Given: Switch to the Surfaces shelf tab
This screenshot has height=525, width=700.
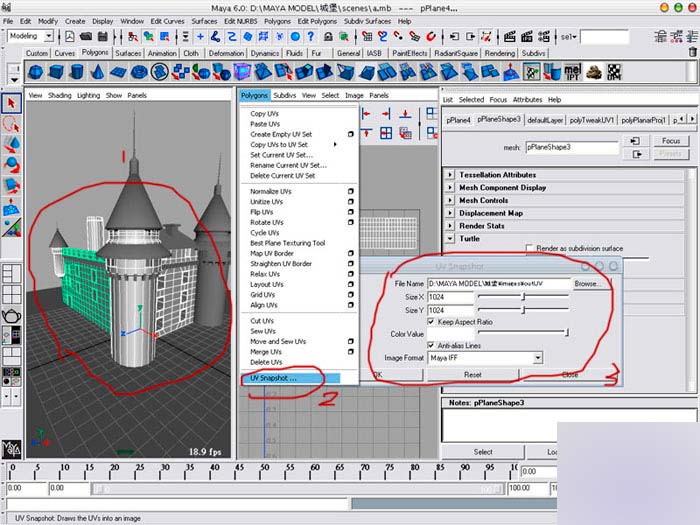Looking at the screenshot, I should [128, 53].
